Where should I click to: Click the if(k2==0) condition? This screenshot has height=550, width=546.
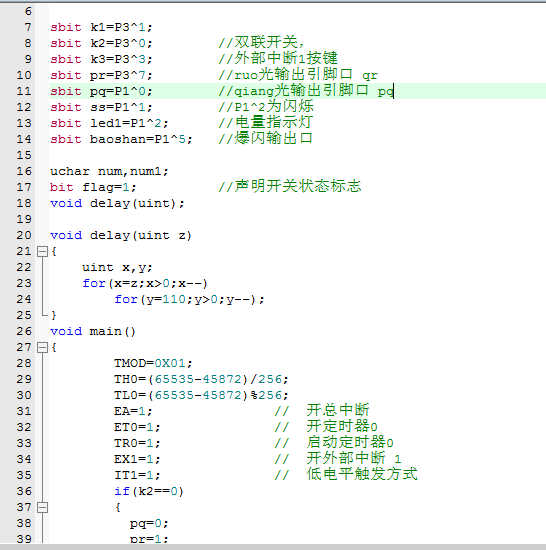tap(149, 491)
